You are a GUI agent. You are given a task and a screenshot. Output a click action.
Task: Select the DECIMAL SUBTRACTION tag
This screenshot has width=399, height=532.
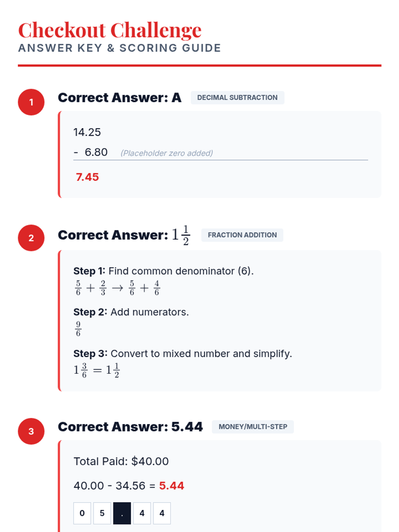point(237,98)
